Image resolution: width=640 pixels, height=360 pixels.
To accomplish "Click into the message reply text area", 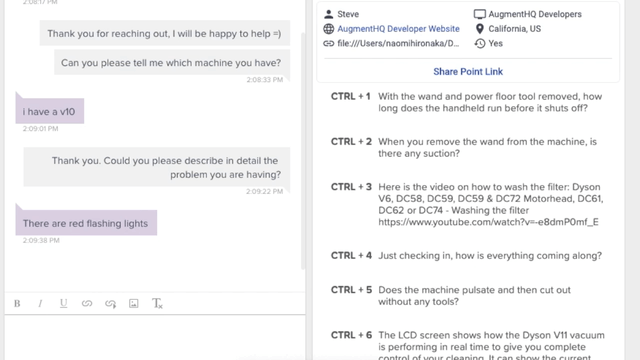I will point(155,337).
